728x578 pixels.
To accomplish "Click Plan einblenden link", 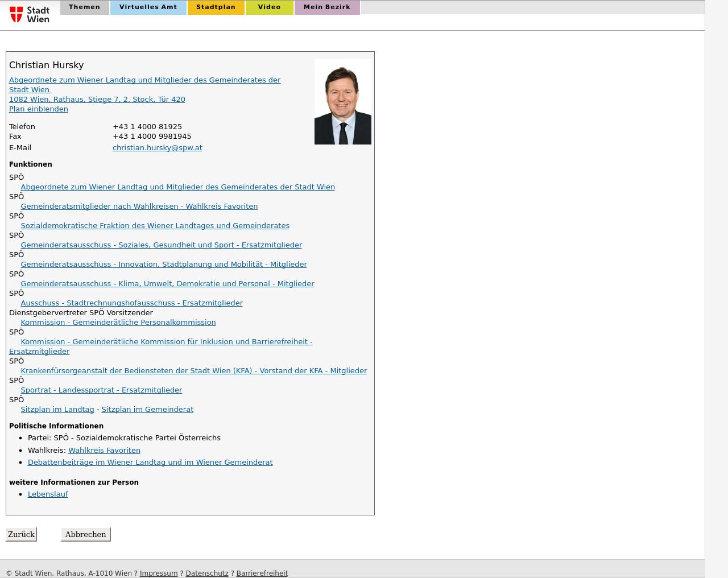I will click(x=39, y=109).
